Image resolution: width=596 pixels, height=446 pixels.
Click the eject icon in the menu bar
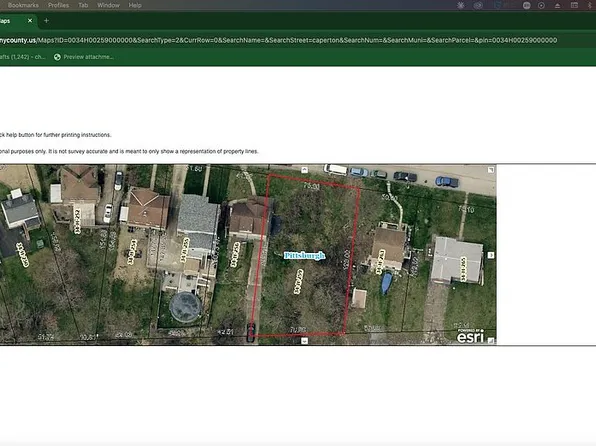click(558, 5)
